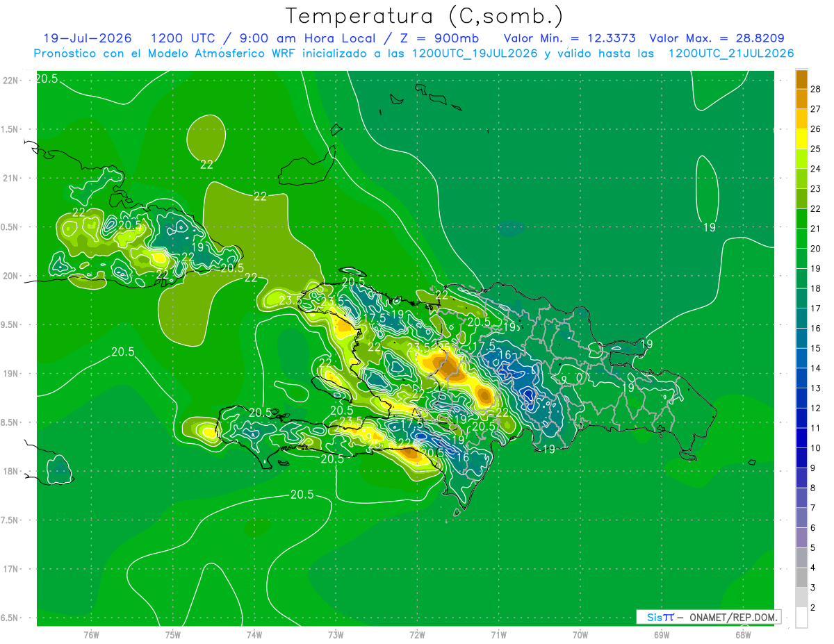The image size is (834, 644).
Task: Click the color scale label '12'
Action: [816, 408]
